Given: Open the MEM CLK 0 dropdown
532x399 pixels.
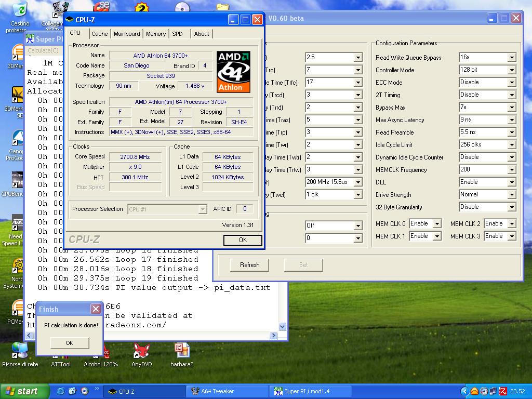Looking at the screenshot, I should click(437, 223).
